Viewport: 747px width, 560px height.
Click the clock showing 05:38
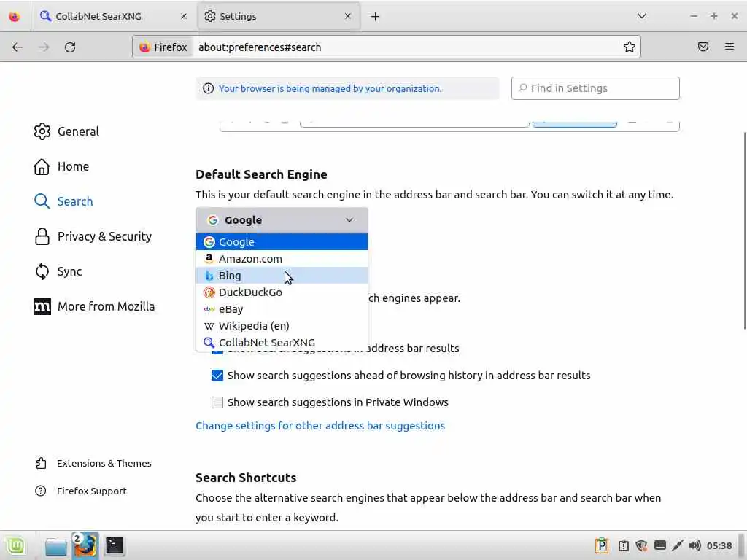(x=719, y=545)
